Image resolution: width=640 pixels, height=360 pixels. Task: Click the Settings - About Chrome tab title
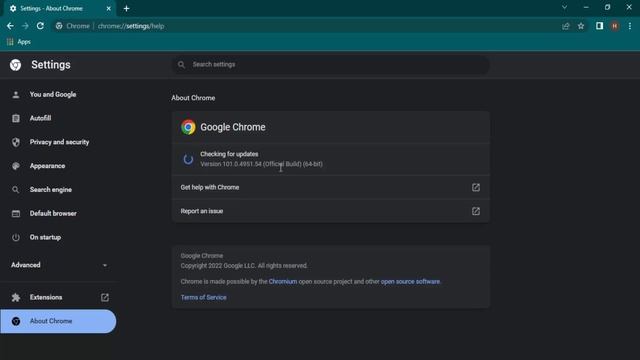51,9
